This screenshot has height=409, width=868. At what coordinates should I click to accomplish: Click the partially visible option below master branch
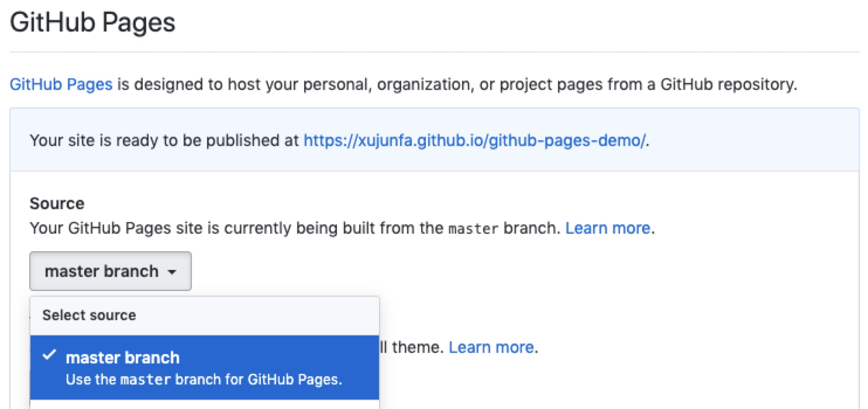[x=204, y=404]
